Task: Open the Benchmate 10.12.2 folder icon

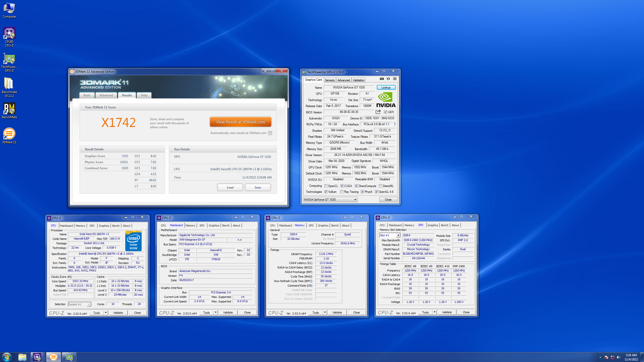Action: tap(9, 87)
